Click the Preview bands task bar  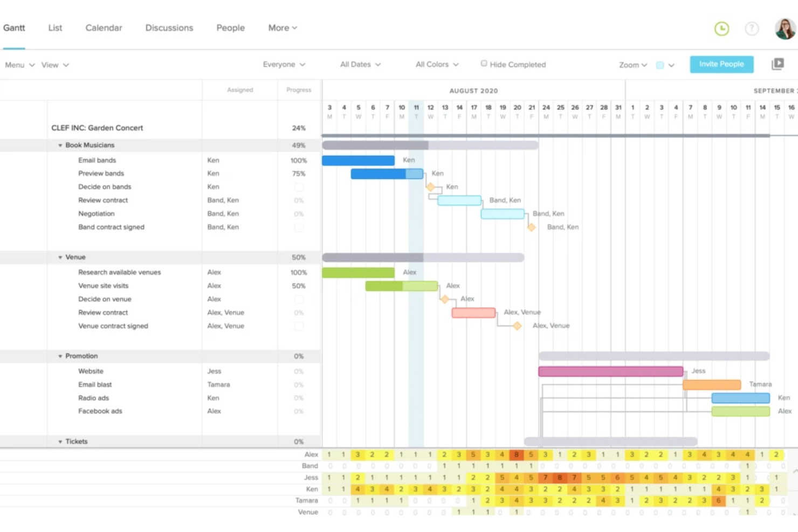pos(387,174)
